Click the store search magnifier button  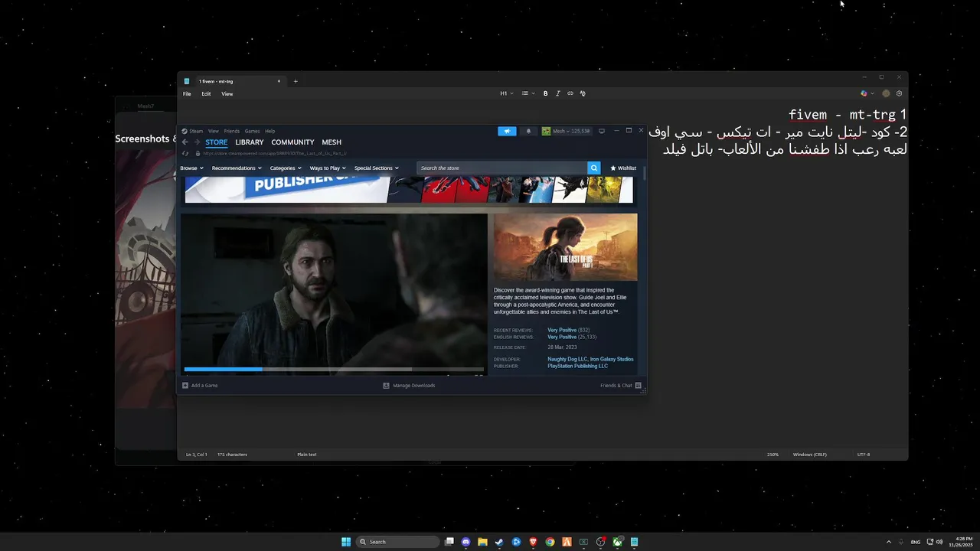pyautogui.click(x=593, y=168)
